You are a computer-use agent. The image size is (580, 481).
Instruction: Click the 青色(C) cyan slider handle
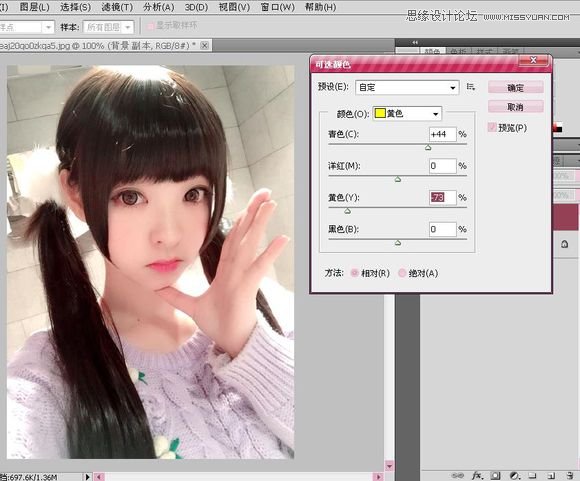coord(428,147)
